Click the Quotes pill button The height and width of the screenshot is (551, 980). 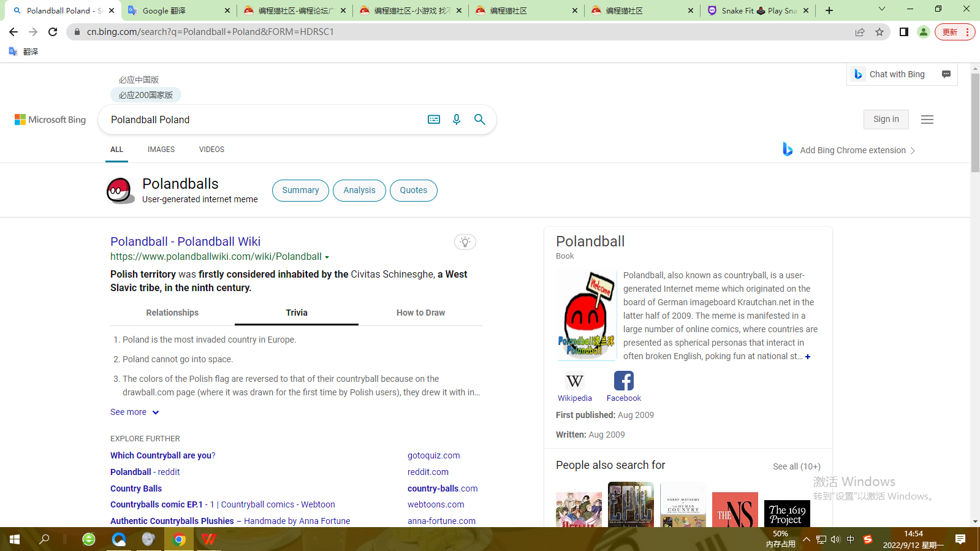coord(414,191)
